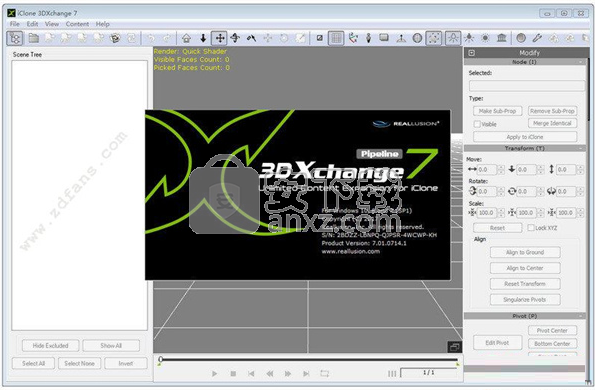The image size is (595, 392).
Task: Click the frame counter field showing 1 / 1
Action: point(429,373)
